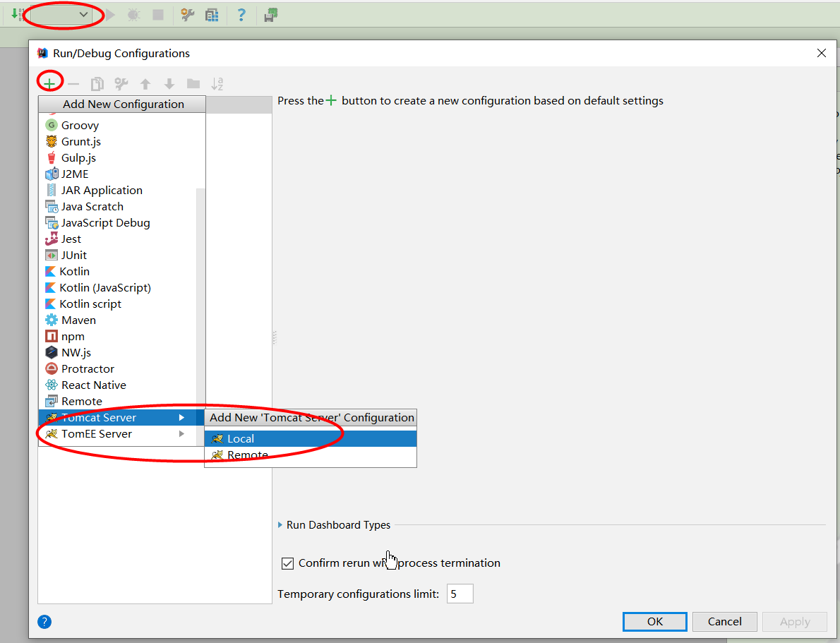Choose Kotlin from the configuration list
The height and width of the screenshot is (643, 840).
click(118, 272)
